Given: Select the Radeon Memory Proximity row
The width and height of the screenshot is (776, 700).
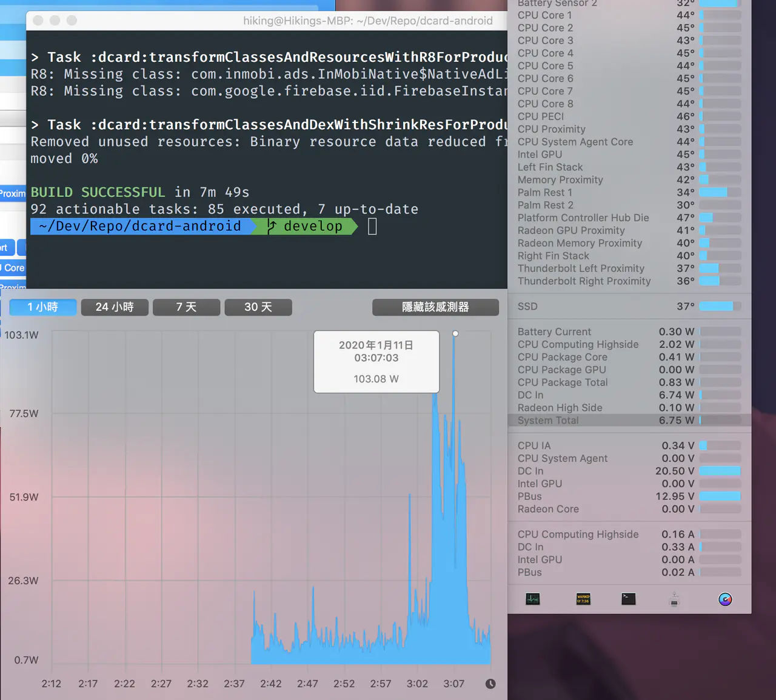Looking at the screenshot, I should coord(629,244).
